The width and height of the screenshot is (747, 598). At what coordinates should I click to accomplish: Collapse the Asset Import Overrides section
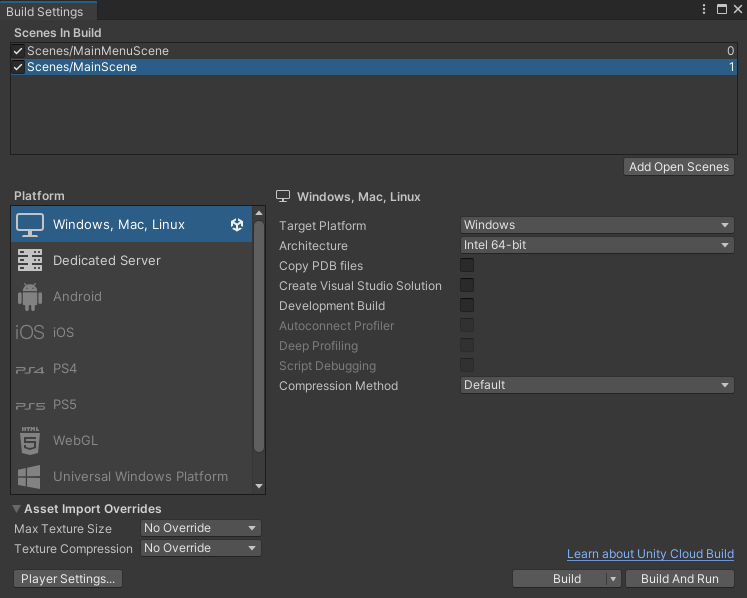coord(17,509)
